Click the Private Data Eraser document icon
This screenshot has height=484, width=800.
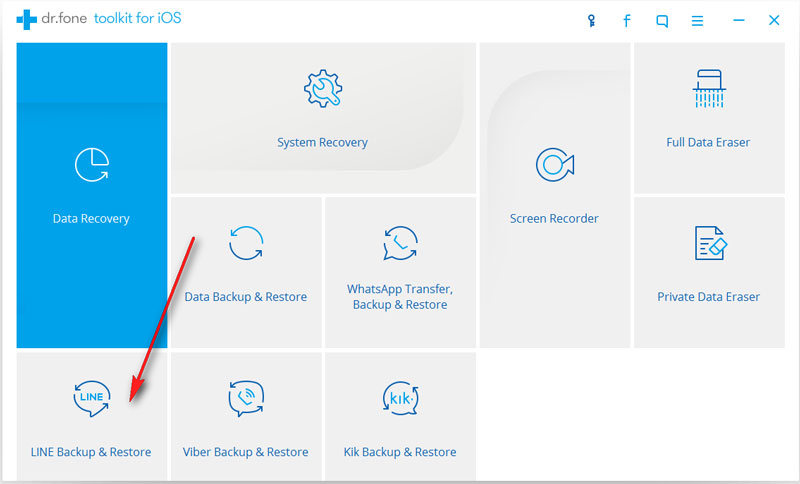click(x=710, y=243)
